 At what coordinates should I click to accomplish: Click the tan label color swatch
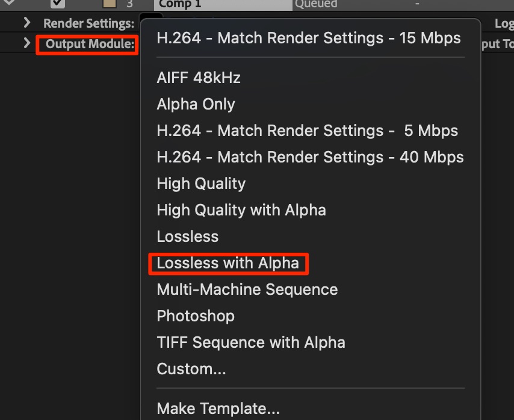click(110, 4)
